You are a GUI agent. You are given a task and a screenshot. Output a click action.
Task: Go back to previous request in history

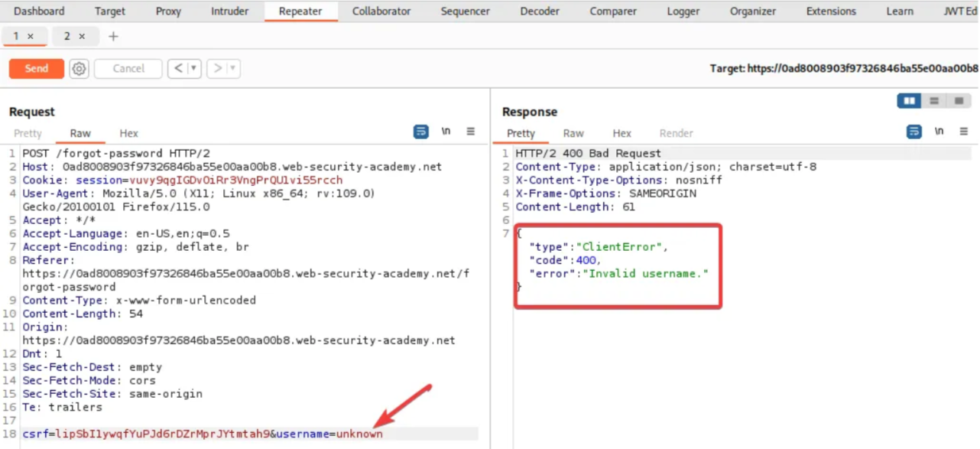(178, 69)
